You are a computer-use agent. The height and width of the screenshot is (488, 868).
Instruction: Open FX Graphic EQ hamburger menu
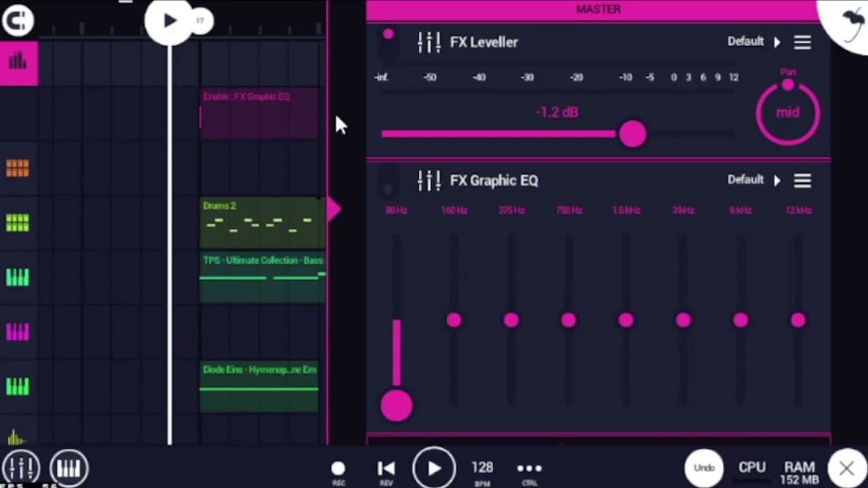click(x=802, y=180)
